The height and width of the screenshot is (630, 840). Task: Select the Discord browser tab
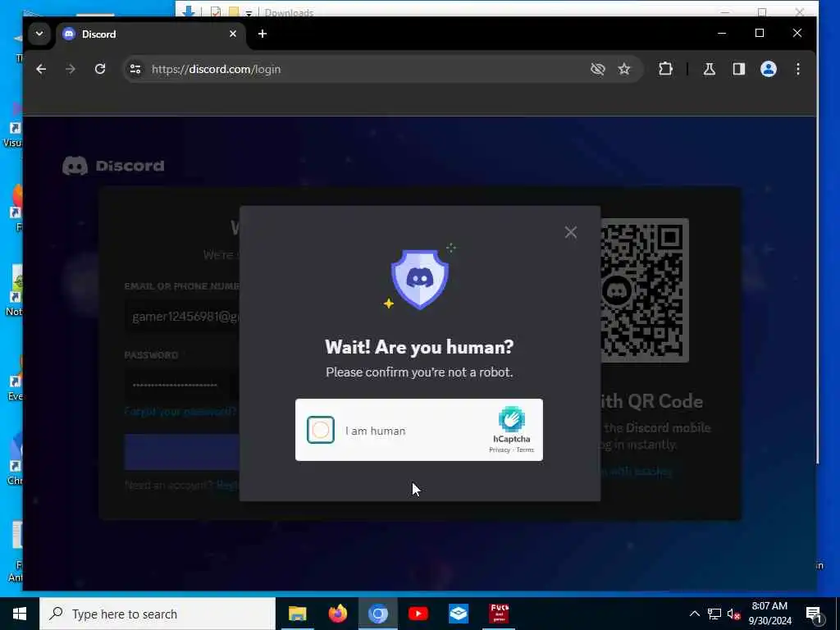coord(151,34)
